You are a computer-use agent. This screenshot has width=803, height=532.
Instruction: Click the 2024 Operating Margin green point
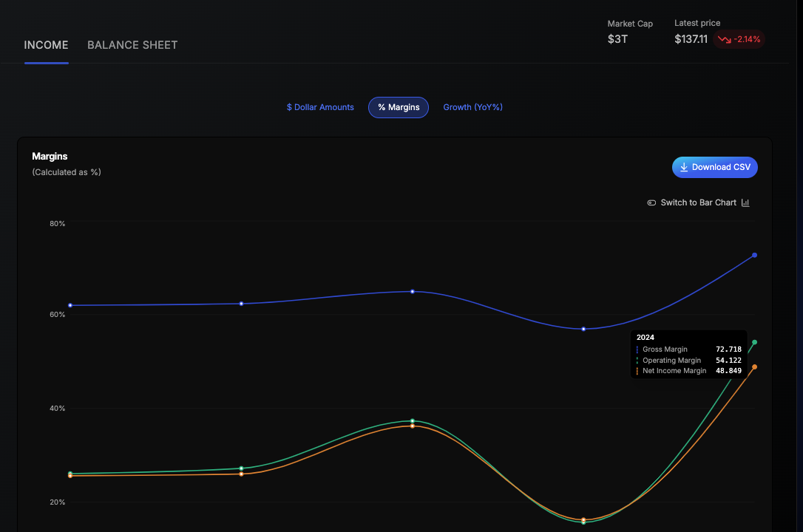[x=754, y=342]
